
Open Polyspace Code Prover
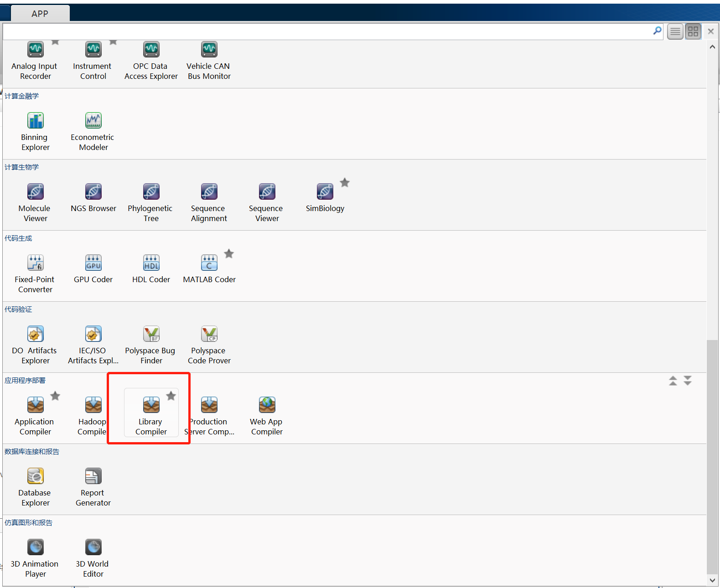pyautogui.click(x=209, y=346)
